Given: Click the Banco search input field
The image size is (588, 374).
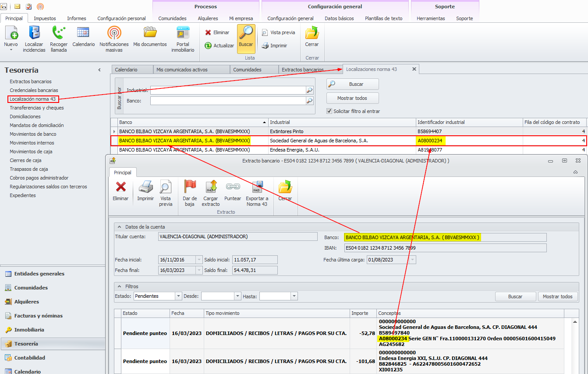Looking at the screenshot, I should pyautogui.click(x=228, y=101).
